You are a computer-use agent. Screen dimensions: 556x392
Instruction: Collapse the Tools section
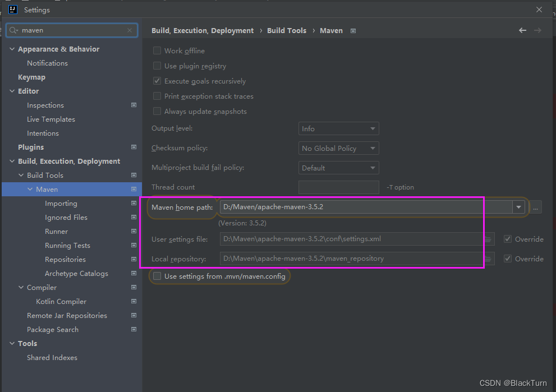point(12,343)
